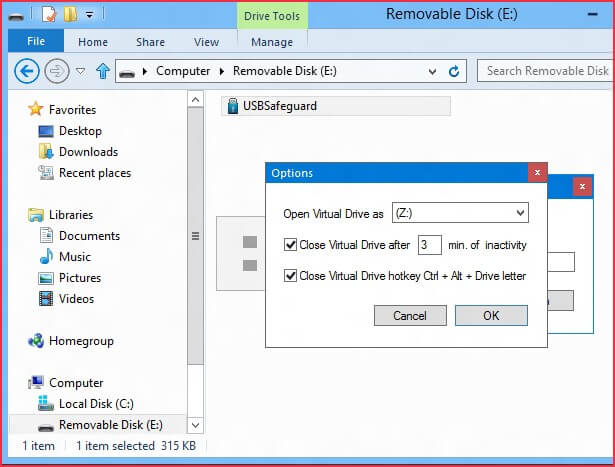Open the address bar history dropdown
Screen dimensions: 615x467
click(432, 72)
